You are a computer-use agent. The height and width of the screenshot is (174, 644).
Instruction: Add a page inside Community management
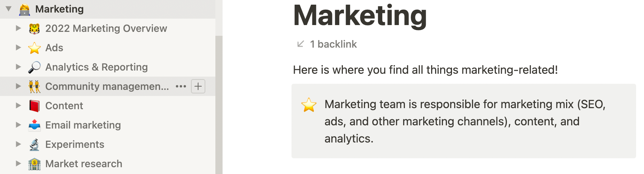(198, 86)
